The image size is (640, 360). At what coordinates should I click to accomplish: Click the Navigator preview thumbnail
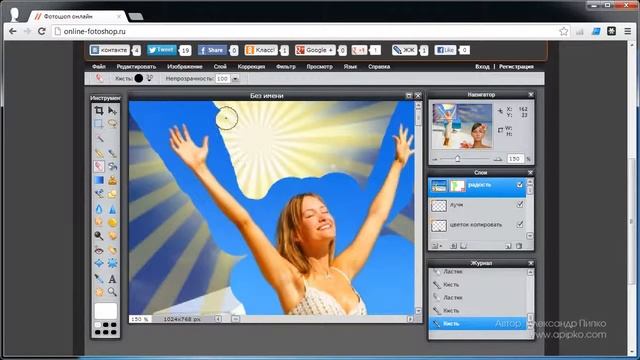(x=462, y=126)
